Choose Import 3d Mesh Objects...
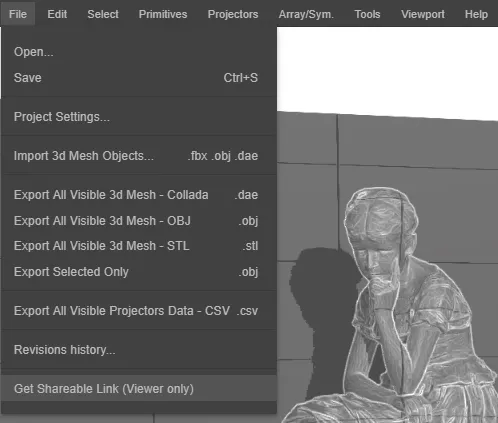Image resolution: width=498 pixels, height=423 pixels. point(139,156)
